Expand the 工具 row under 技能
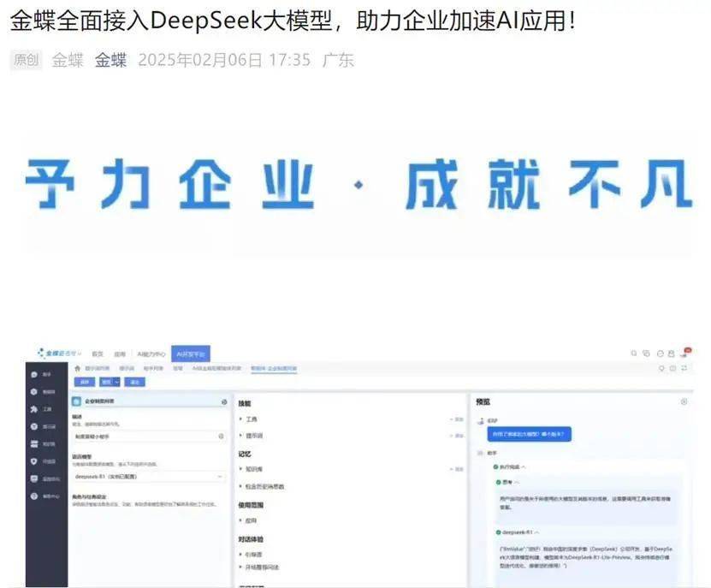This screenshot has width=711, height=588. coord(248,419)
